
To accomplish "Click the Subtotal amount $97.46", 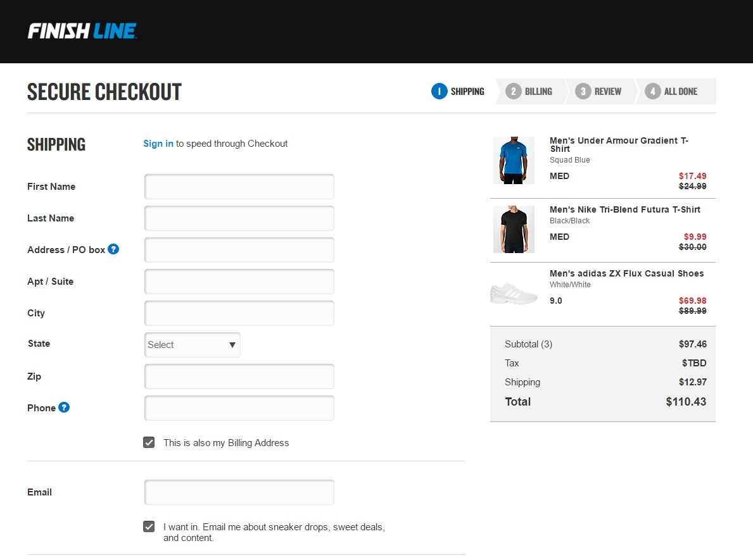I will tap(692, 344).
